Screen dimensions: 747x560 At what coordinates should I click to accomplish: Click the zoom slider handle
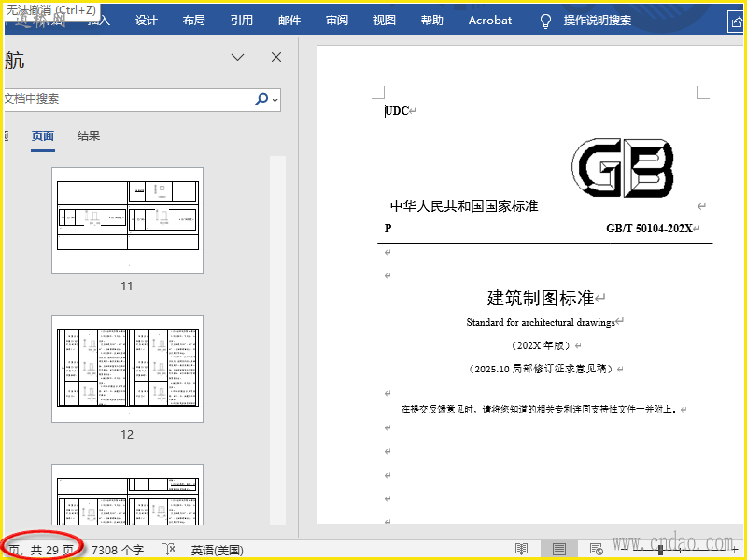pos(660,550)
